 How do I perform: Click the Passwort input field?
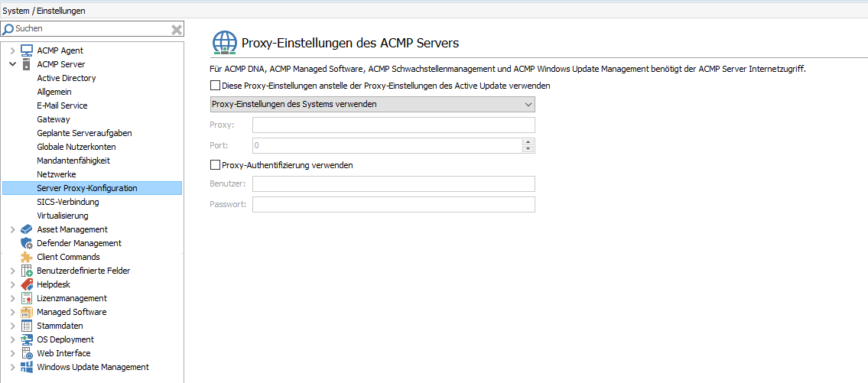click(x=394, y=204)
